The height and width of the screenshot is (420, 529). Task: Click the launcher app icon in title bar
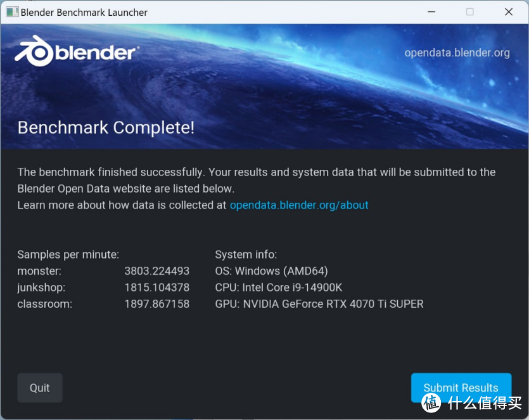(12, 12)
